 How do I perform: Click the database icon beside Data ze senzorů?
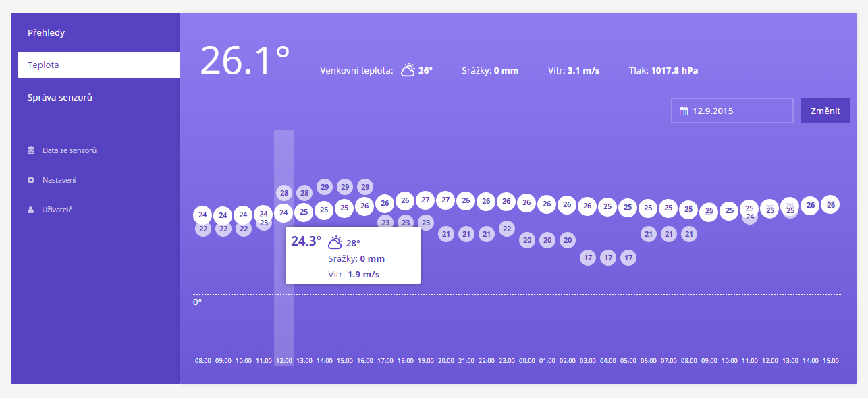(x=31, y=150)
